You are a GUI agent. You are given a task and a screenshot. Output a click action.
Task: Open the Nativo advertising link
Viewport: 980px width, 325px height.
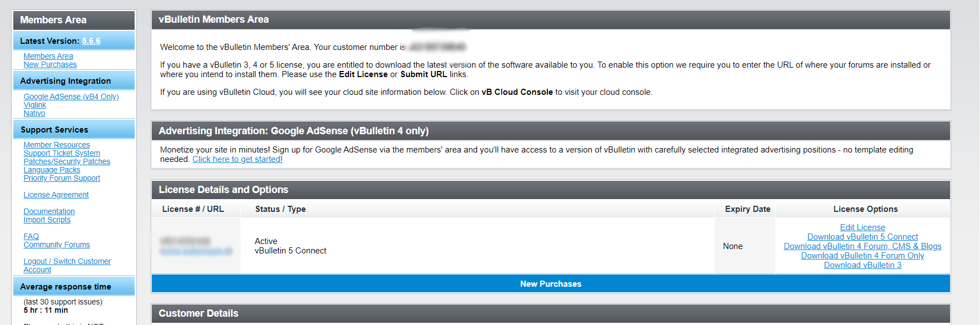point(34,113)
